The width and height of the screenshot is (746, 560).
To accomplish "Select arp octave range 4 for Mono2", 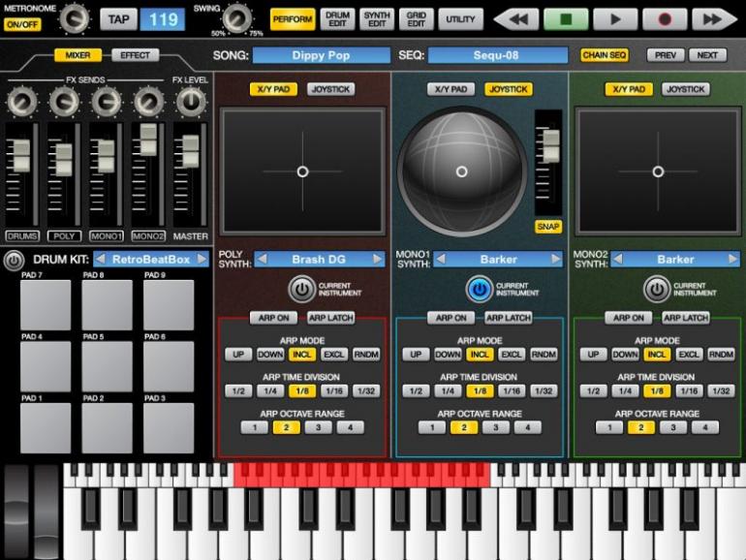I will point(705,427).
